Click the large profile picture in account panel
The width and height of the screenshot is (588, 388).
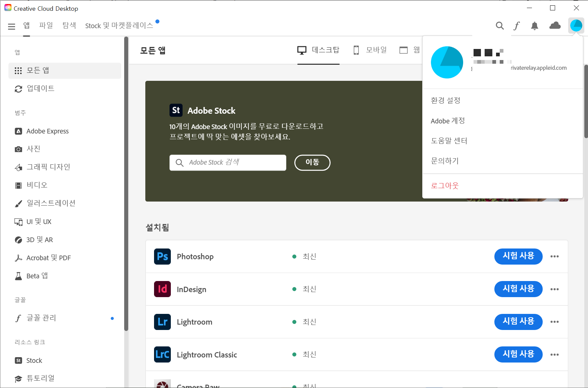tap(447, 62)
